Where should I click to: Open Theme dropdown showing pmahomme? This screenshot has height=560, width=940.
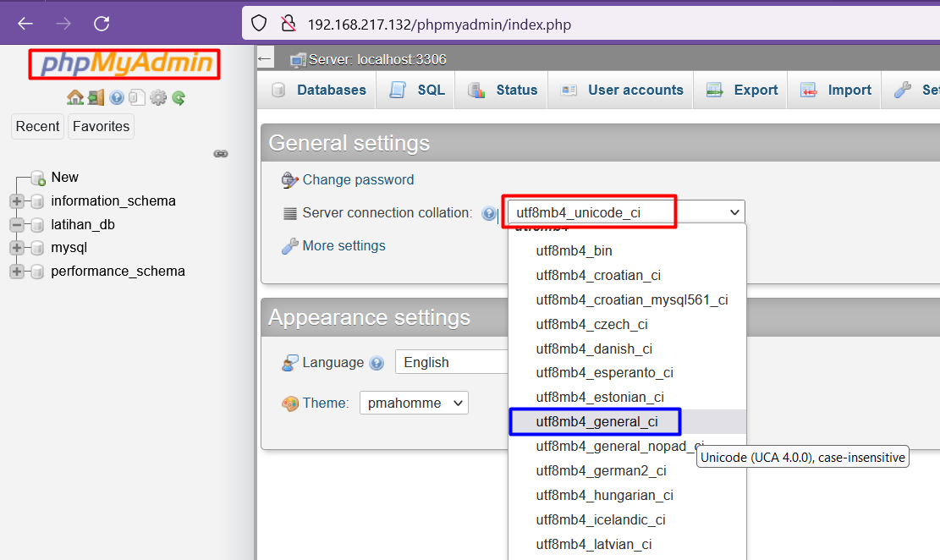click(x=414, y=403)
